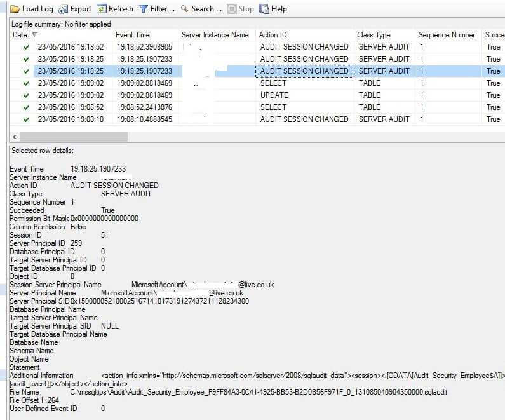Image resolution: width=505 pixels, height=420 pixels.
Task: Click the Export icon in toolbar
Action: pos(63,10)
